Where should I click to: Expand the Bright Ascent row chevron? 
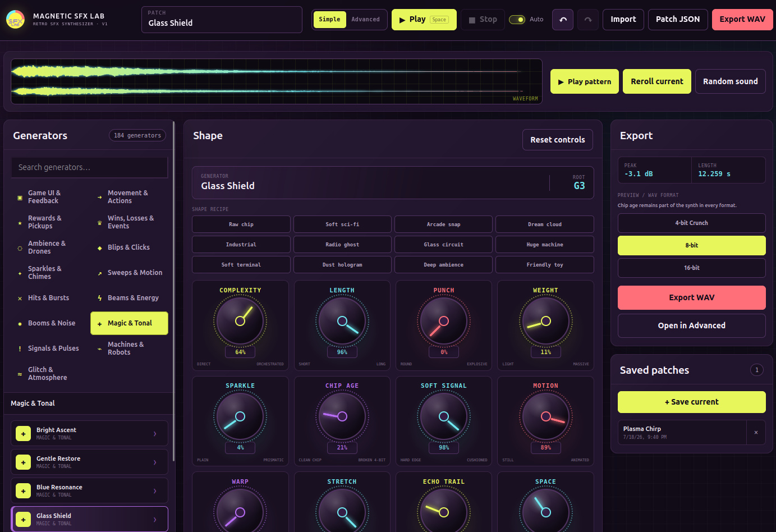pyautogui.click(x=155, y=434)
